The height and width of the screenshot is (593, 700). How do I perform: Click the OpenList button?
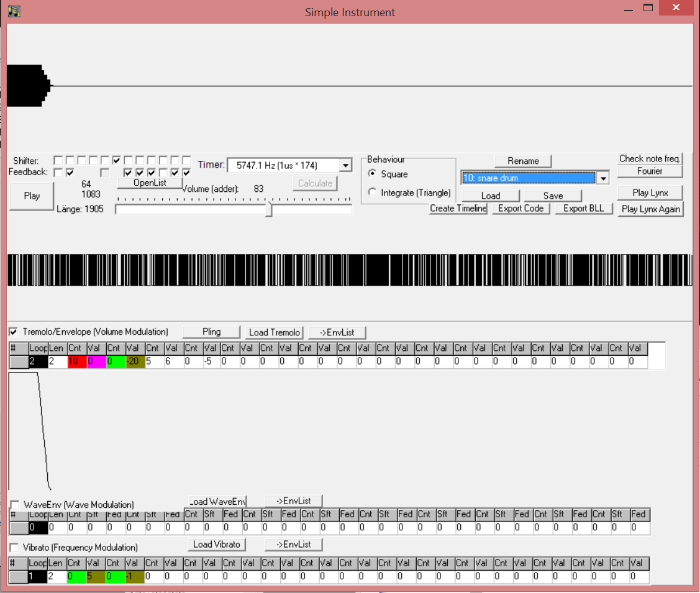point(150,183)
